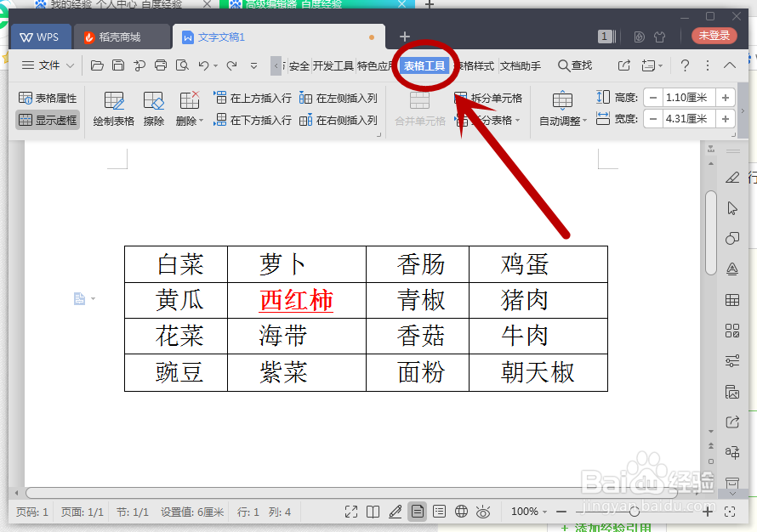Click the full screen icon in status bar
The image size is (757, 532).
[350, 512]
